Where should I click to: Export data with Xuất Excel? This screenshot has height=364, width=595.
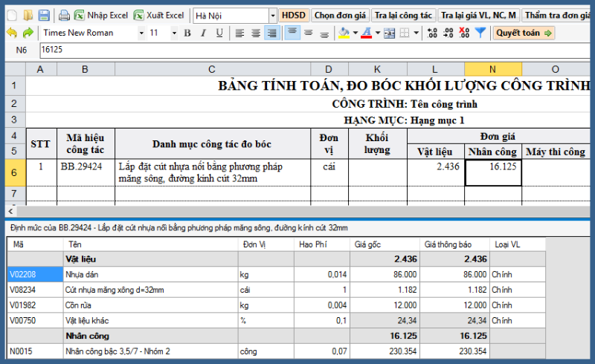tap(159, 15)
